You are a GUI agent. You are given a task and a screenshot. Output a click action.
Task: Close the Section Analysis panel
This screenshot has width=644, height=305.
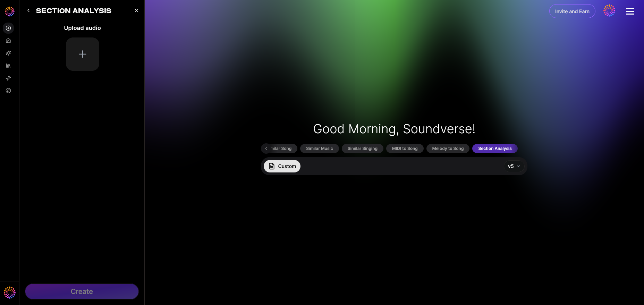pyautogui.click(x=136, y=11)
